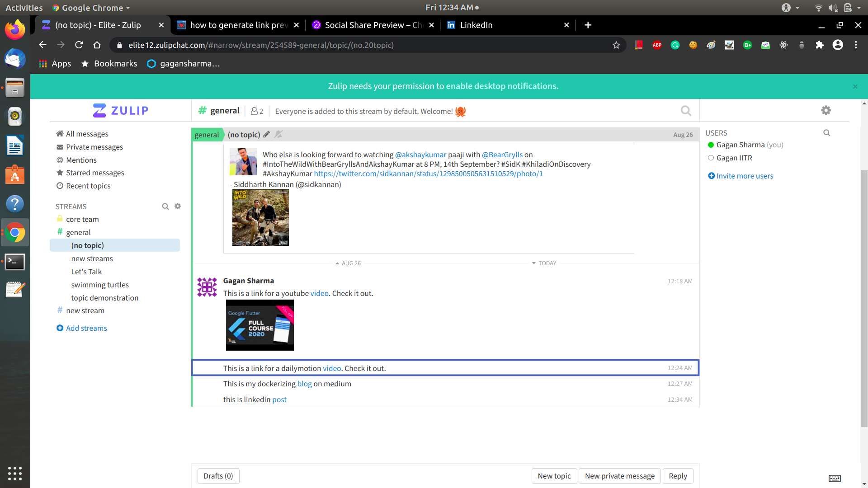
Task: Show Starred messages
Action: pyautogui.click(x=95, y=173)
